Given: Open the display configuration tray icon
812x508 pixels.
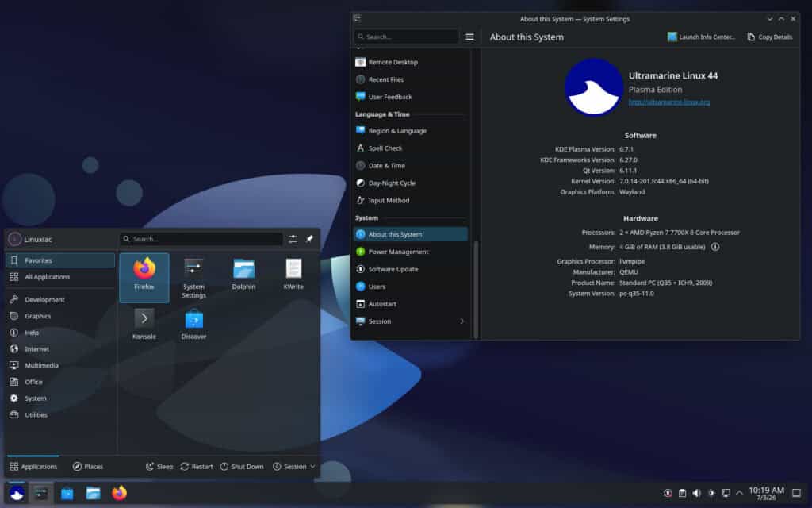Looking at the screenshot, I should (x=726, y=493).
